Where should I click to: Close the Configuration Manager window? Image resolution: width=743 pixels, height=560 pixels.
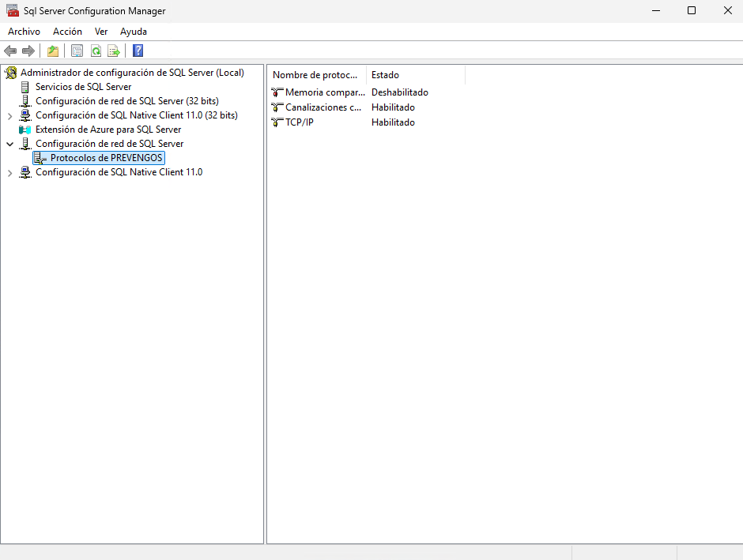728,10
